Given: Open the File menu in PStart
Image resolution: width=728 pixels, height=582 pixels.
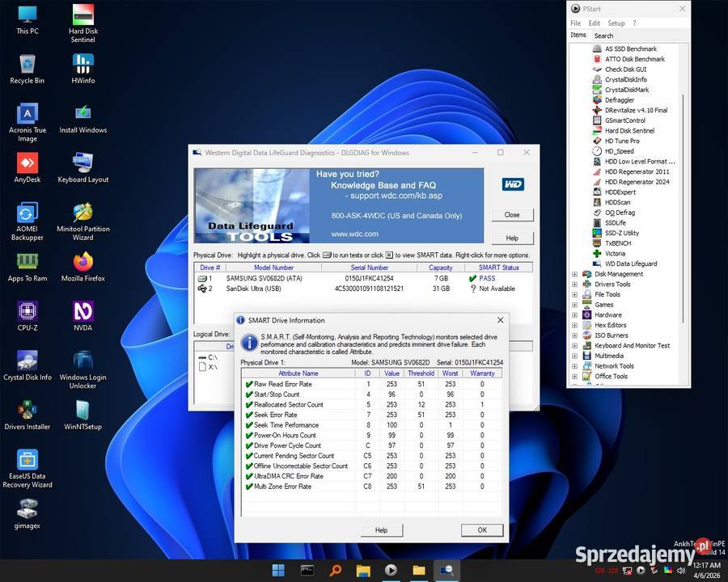Looking at the screenshot, I should pos(575,23).
